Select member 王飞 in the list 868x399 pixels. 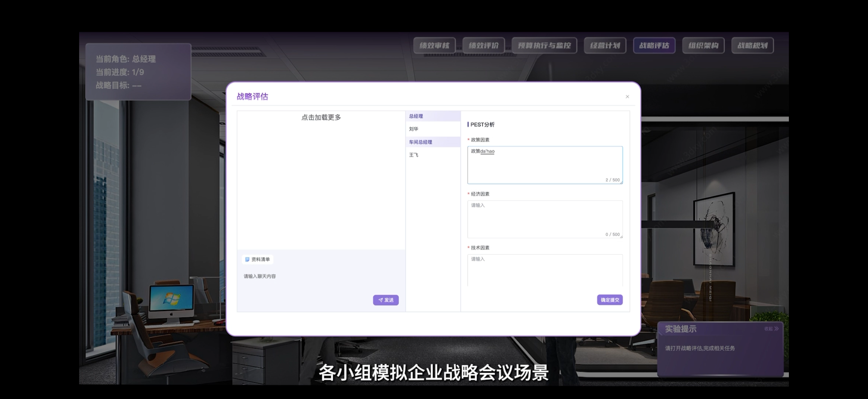pos(433,155)
